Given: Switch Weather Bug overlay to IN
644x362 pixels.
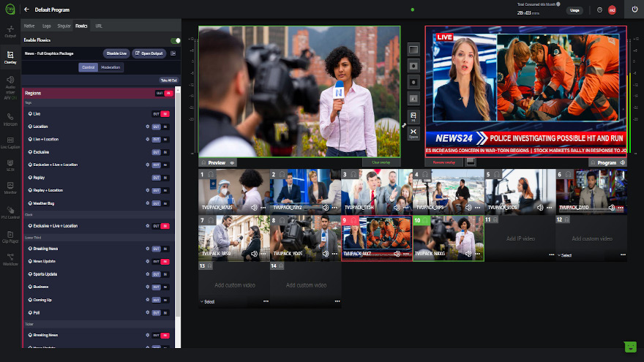Looking at the screenshot, I should pos(165,203).
